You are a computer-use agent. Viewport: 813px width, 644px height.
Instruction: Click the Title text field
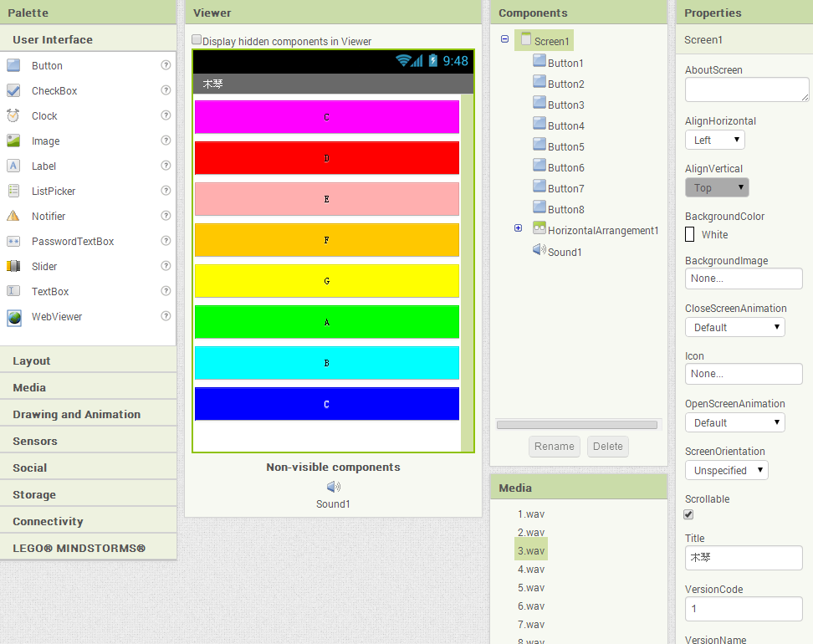743,558
